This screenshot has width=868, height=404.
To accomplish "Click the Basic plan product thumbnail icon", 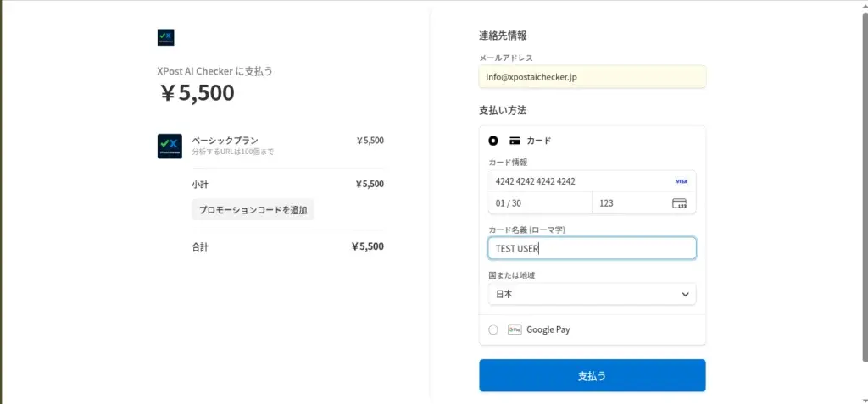I will coord(170,146).
